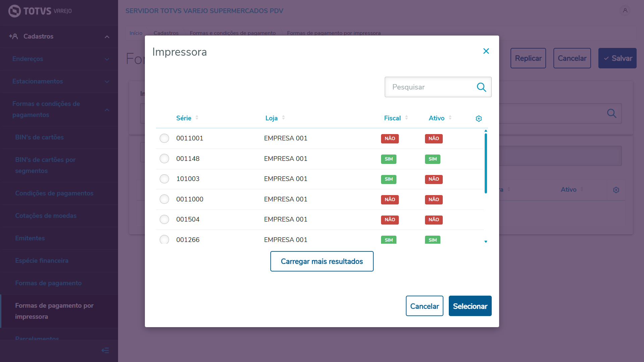
Task: Open user profile icon at top right
Action: (625, 10)
